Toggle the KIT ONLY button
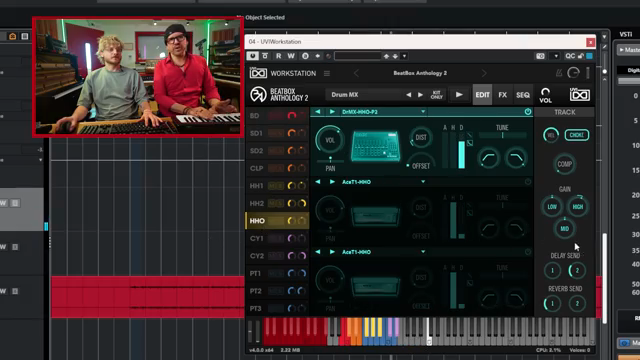The image size is (640, 360). 437,95
